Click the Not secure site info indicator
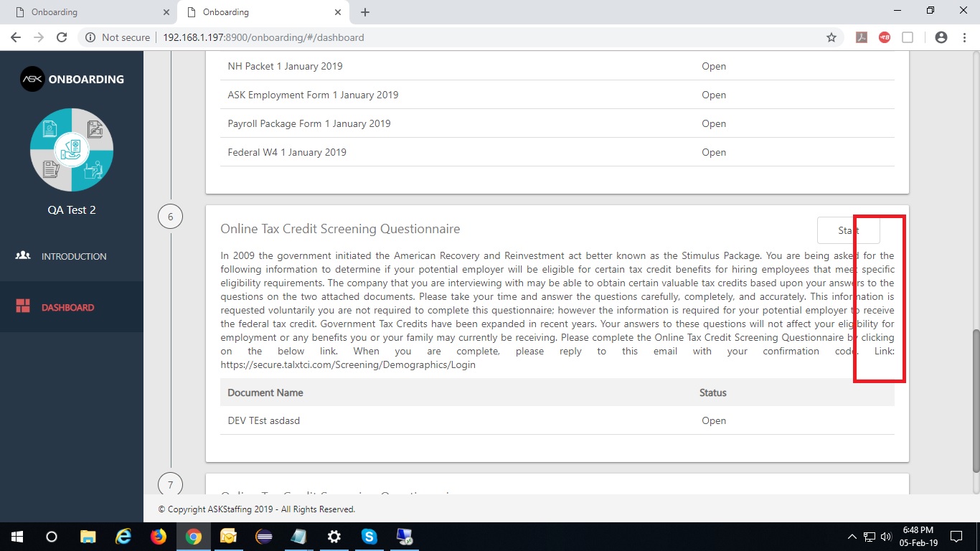 pyautogui.click(x=118, y=37)
